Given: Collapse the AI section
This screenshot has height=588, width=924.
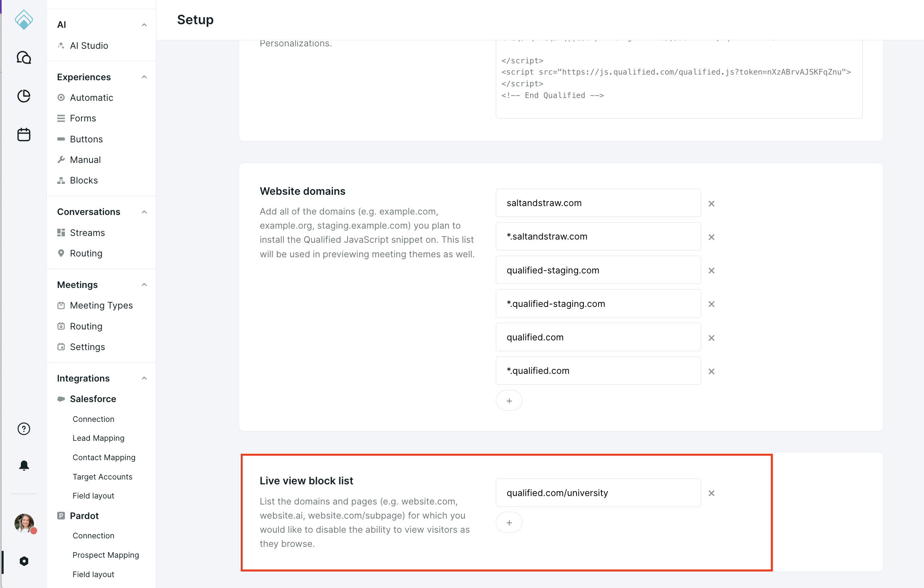Looking at the screenshot, I should click(144, 25).
